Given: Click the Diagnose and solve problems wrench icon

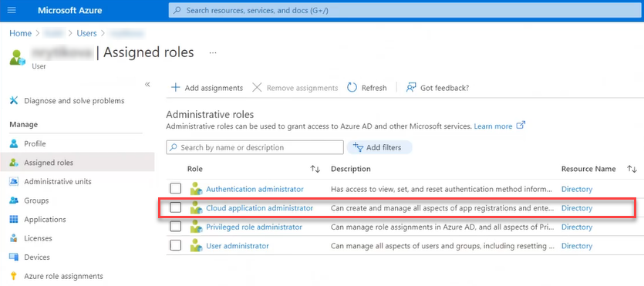Looking at the screenshot, I should [x=14, y=100].
